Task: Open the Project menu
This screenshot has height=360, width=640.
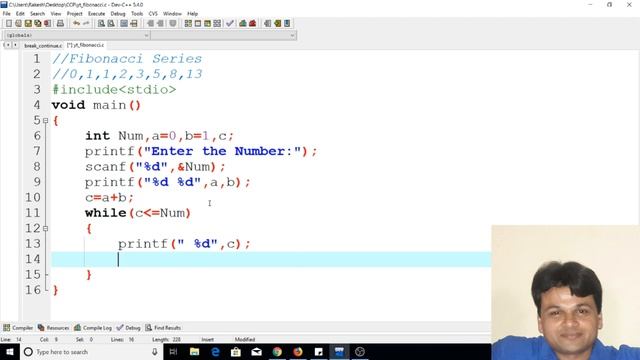Action: point(75,13)
